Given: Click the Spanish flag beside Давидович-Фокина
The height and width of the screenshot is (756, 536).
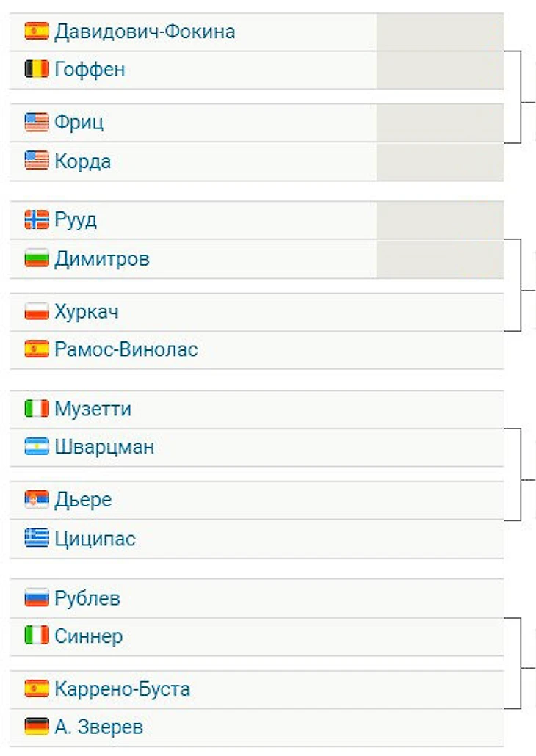Looking at the screenshot, I should click(37, 32).
